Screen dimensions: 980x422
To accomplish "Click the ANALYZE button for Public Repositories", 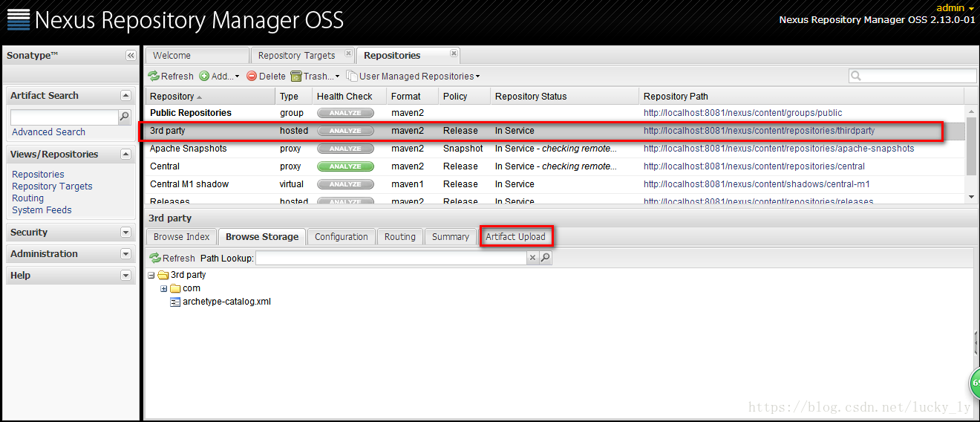I will tap(345, 113).
